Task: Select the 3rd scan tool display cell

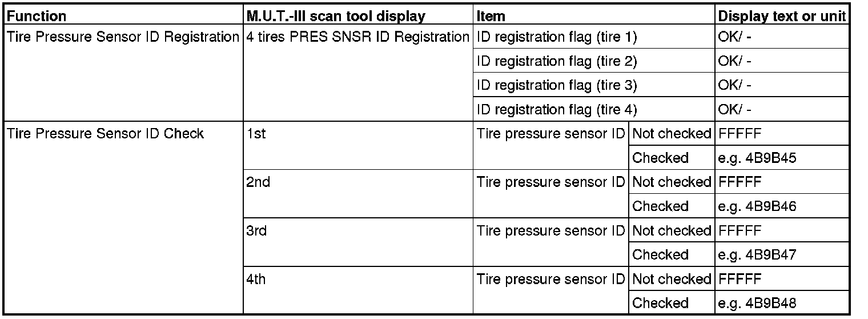Action: [254, 231]
